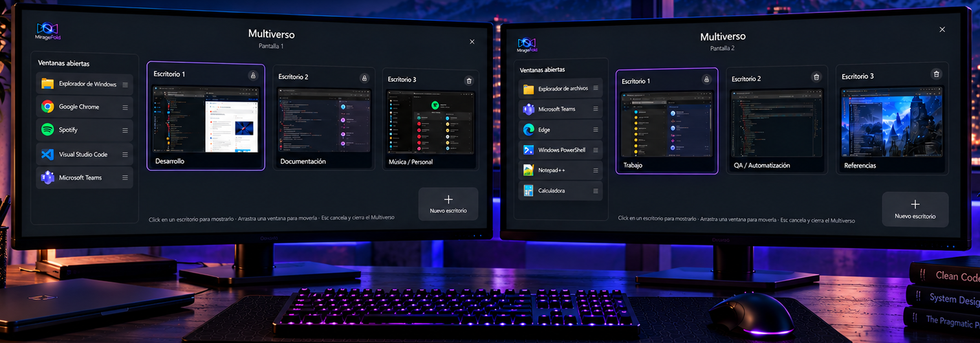Click the Notepad++ icon
The width and height of the screenshot is (980, 343).
pos(528,170)
